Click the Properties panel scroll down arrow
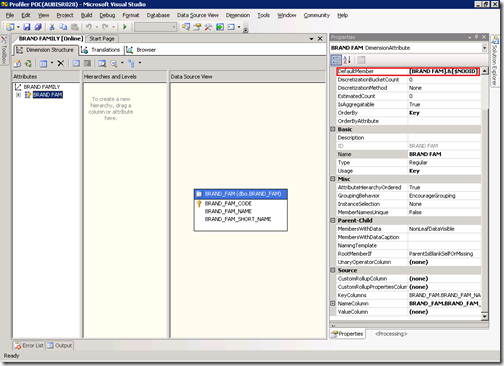This screenshot has width=504, height=366. 485,316
